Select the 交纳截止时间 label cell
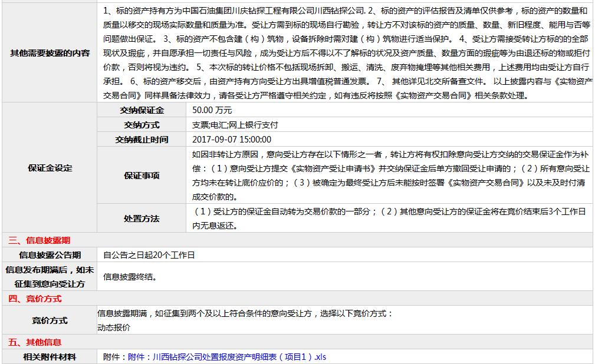Image resolution: width=595 pixels, height=364 pixels. tap(142, 140)
